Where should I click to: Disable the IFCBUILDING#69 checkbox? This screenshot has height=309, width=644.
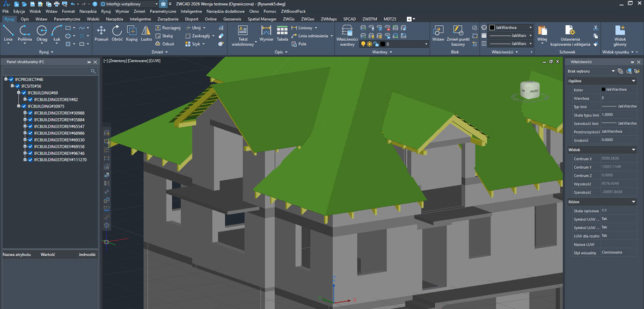tap(24, 93)
